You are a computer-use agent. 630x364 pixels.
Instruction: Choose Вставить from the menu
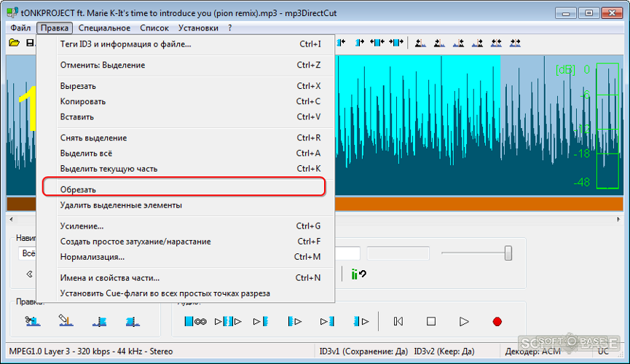point(185,117)
